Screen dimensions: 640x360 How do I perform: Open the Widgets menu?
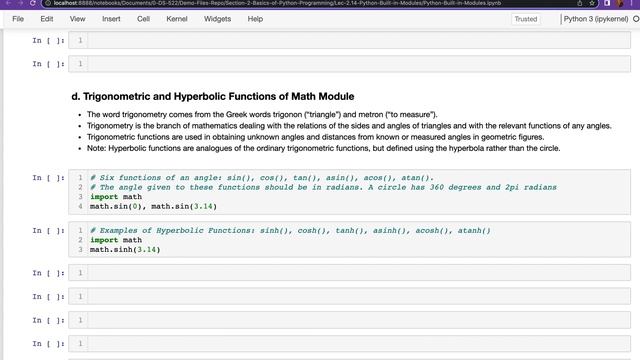click(x=218, y=19)
